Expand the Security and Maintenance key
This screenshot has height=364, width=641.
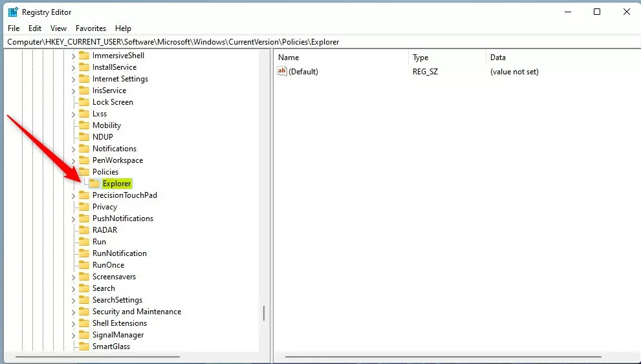point(73,312)
